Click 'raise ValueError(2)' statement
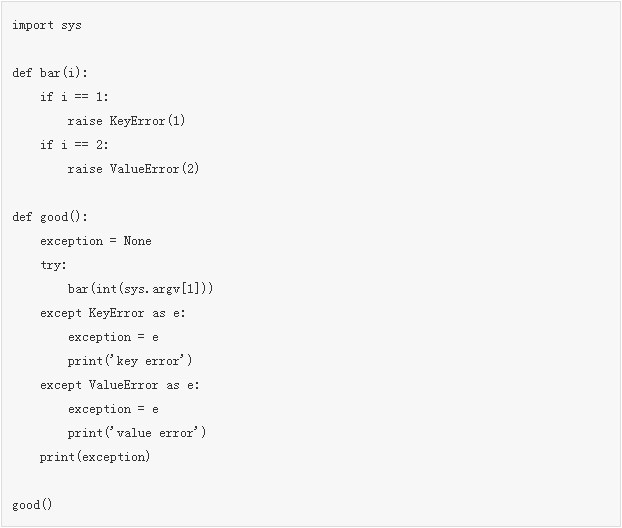This screenshot has width=622, height=528. [x=133, y=169]
